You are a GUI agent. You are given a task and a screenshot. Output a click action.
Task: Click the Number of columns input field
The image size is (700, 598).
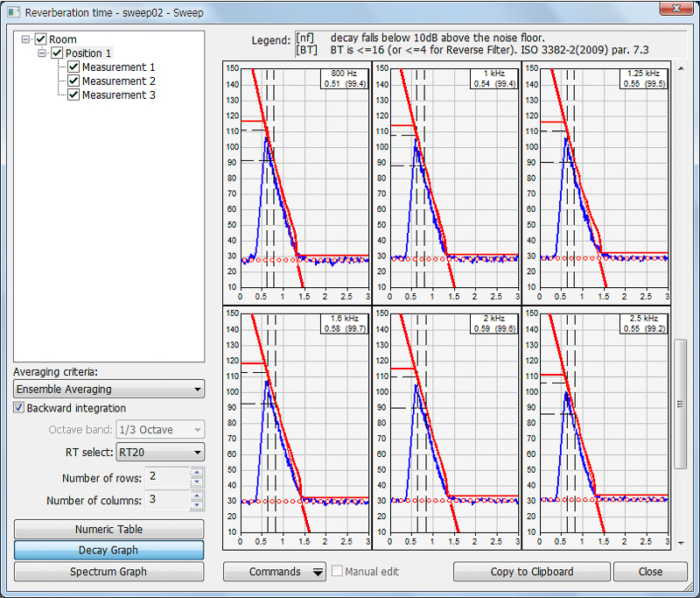pyautogui.click(x=168, y=500)
